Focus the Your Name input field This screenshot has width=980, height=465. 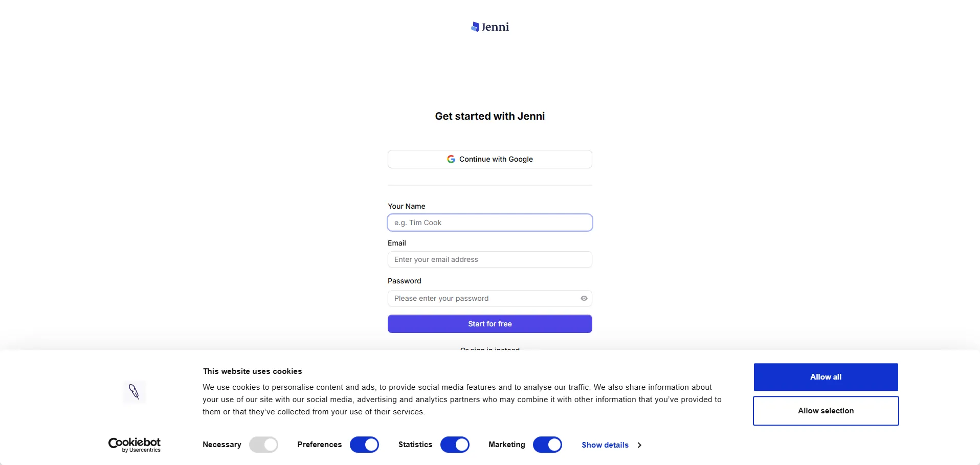489,223
